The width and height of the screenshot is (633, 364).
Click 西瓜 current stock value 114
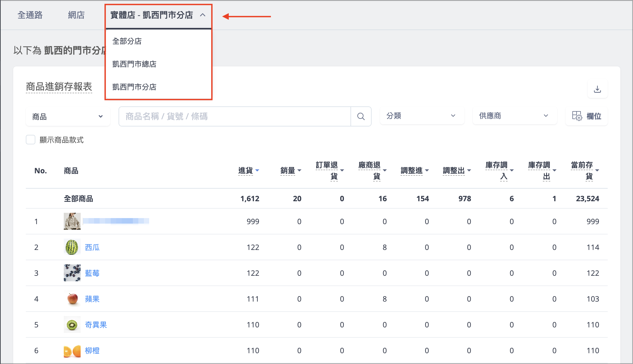click(593, 247)
